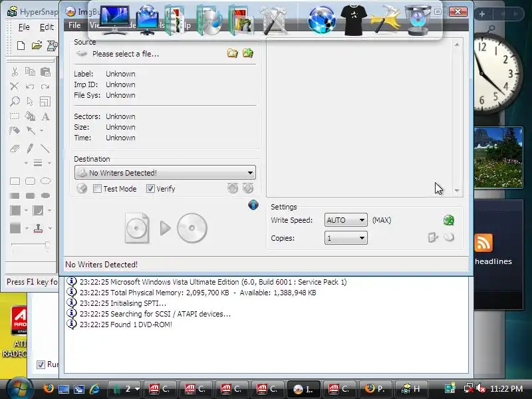Click 'Please select a file...' source text
532x399 pixels.
click(x=126, y=54)
